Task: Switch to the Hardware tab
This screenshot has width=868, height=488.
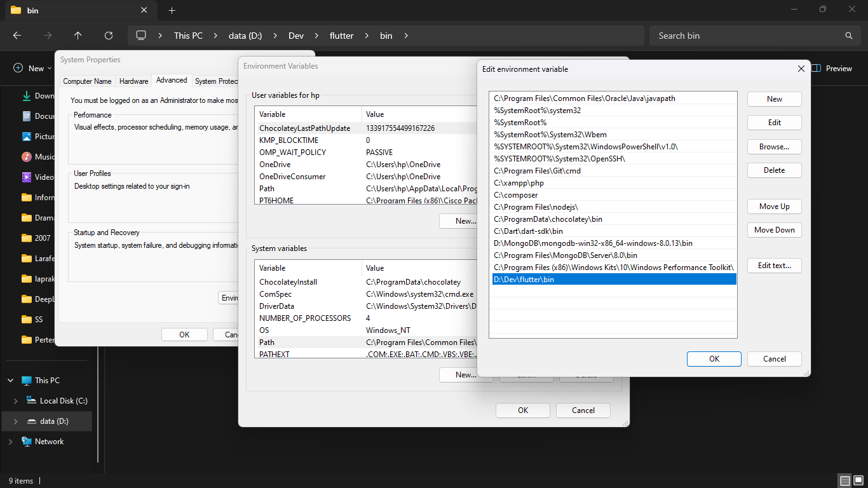Action: pyautogui.click(x=133, y=81)
